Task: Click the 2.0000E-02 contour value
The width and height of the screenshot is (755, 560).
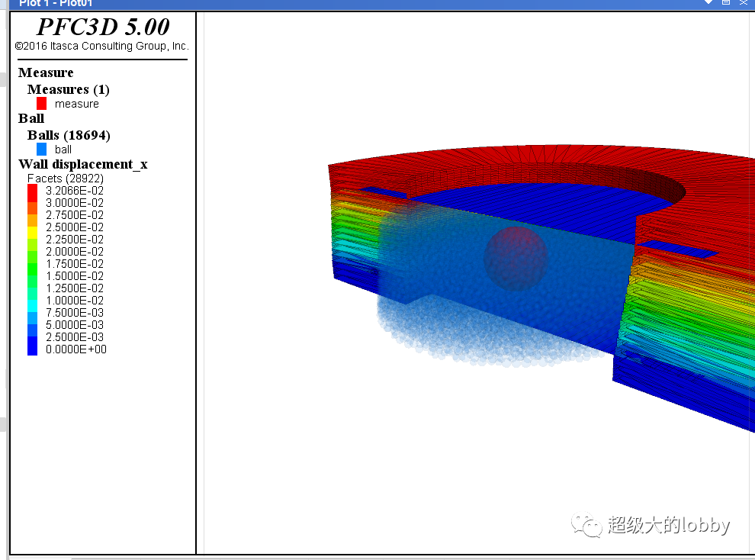Action: coord(75,252)
